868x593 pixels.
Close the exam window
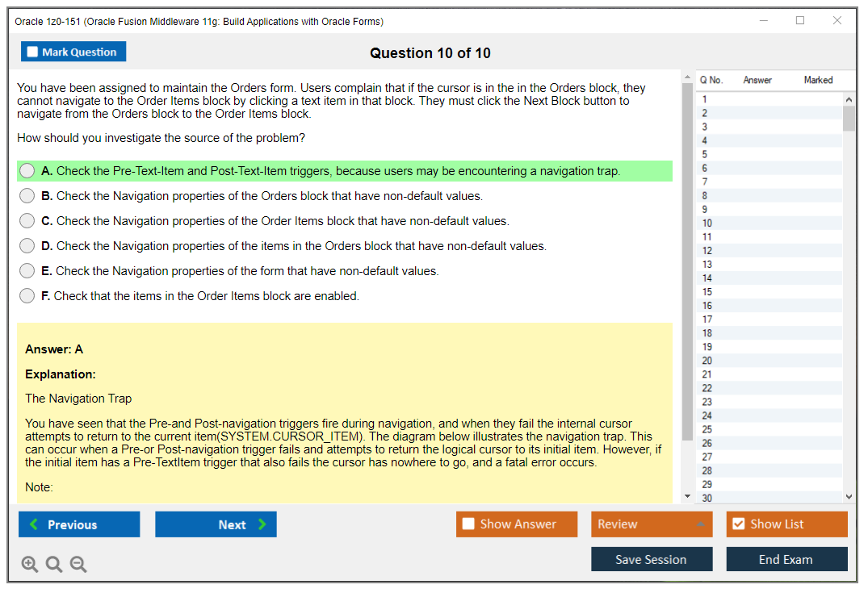coord(837,21)
